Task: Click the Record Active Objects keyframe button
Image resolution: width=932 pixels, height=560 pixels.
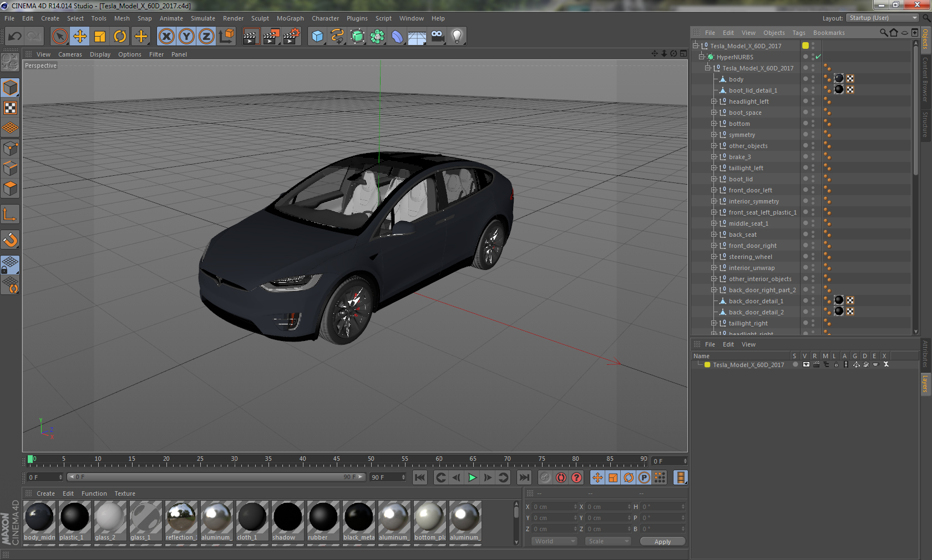Action: coord(545,477)
